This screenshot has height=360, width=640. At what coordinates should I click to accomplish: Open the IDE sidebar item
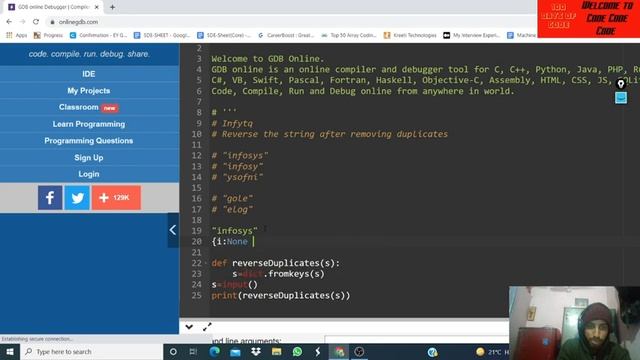[x=89, y=74]
